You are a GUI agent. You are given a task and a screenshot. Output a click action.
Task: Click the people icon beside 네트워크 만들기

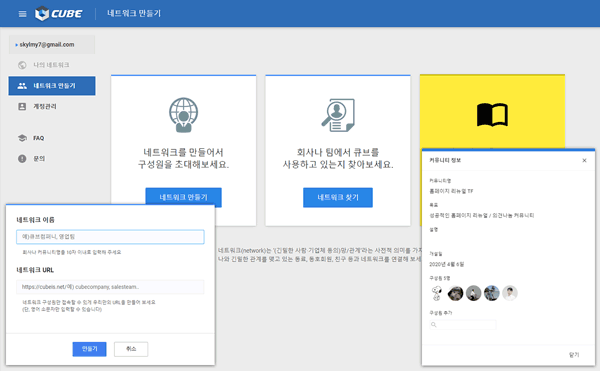22,86
